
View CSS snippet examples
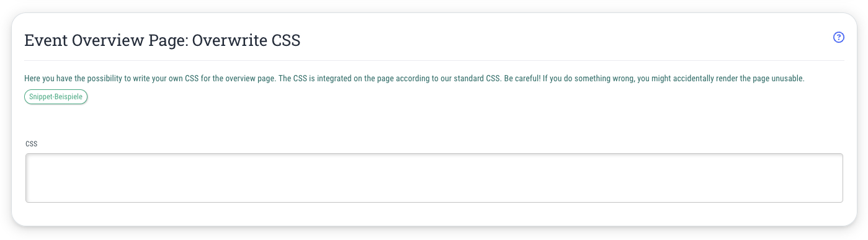click(56, 97)
